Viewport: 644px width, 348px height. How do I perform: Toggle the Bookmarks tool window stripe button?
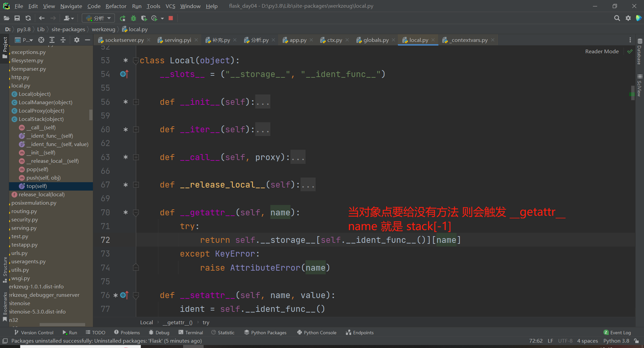point(5,307)
